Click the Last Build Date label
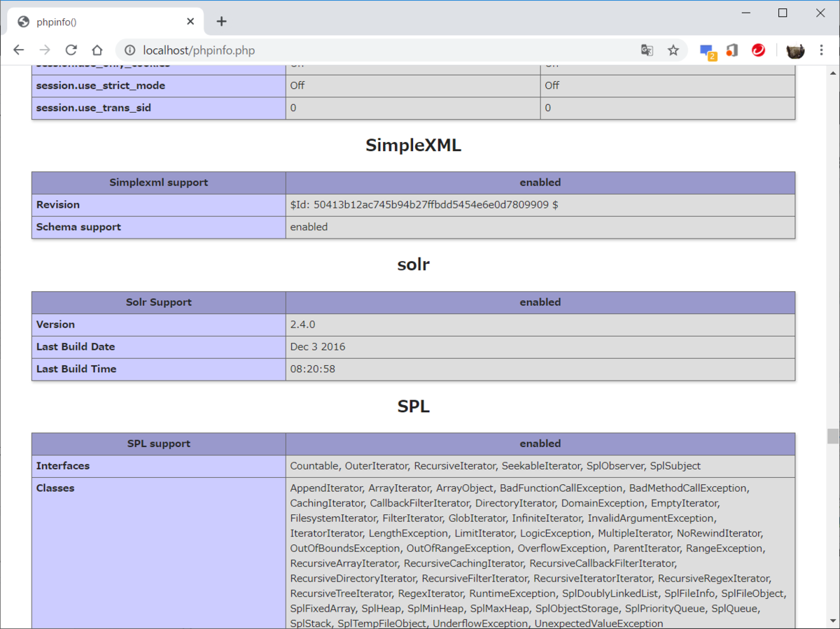 pyautogui.click(x=76, y=346)
